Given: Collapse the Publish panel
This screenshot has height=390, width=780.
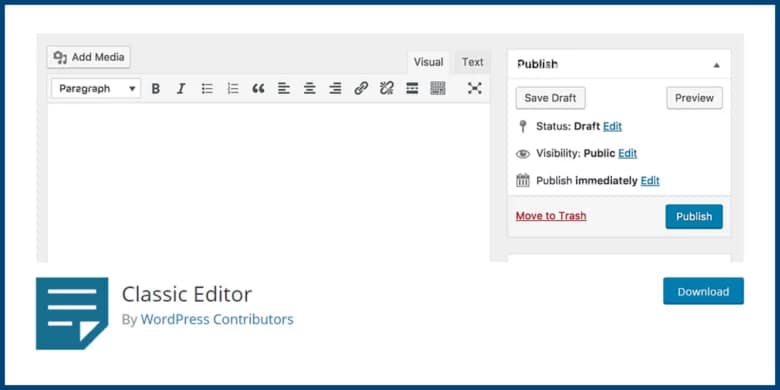Looking at the screenshot, I should coord(716,65).
